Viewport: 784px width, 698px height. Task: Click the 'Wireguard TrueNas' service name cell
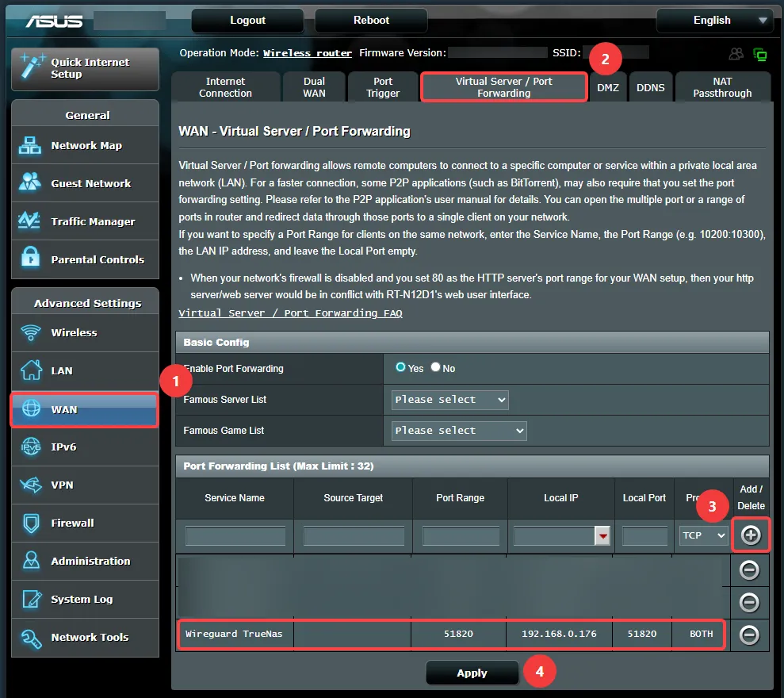click(x=234, y=634)
